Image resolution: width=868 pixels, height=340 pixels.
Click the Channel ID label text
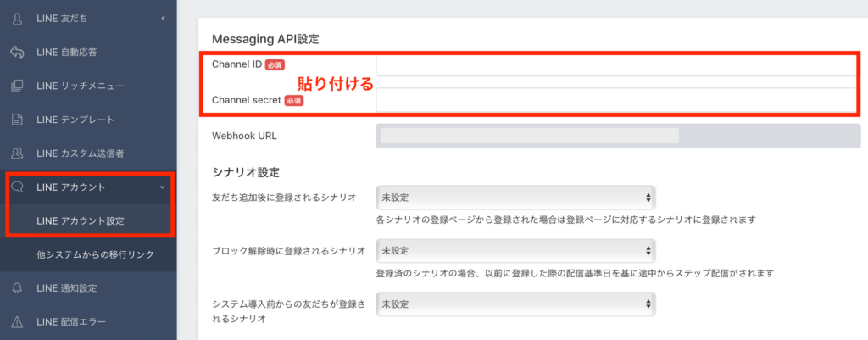237,64
